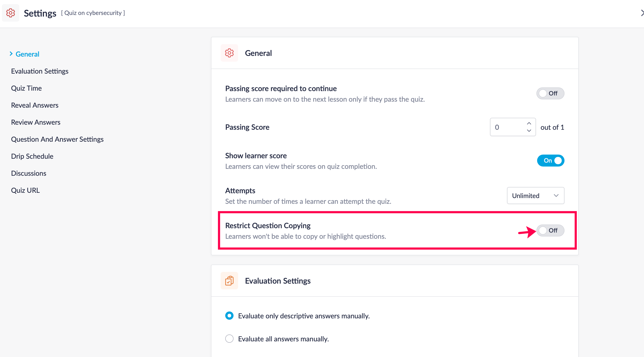Open Drip Schedule section
644x357 pixels.
click(x=32, y=156)
